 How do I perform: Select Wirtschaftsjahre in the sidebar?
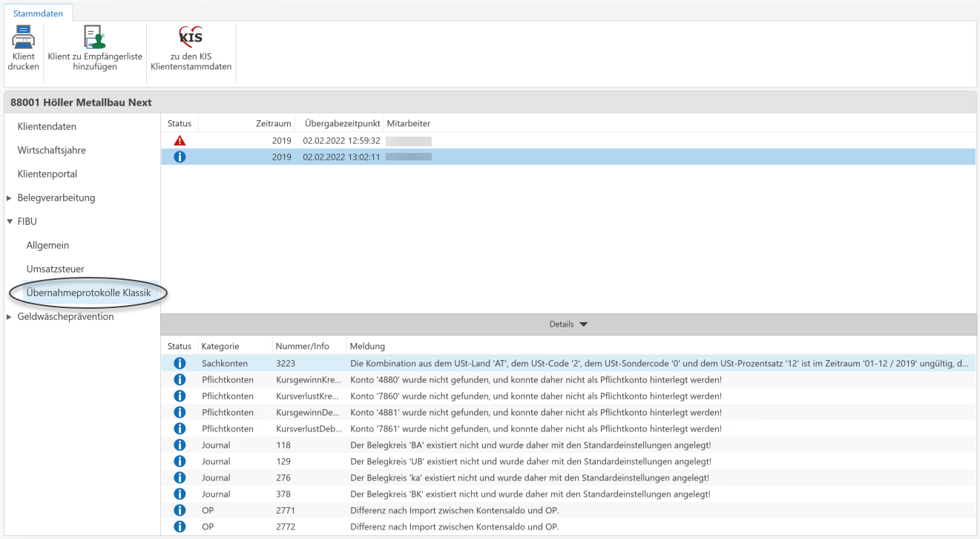click(51, 151)
